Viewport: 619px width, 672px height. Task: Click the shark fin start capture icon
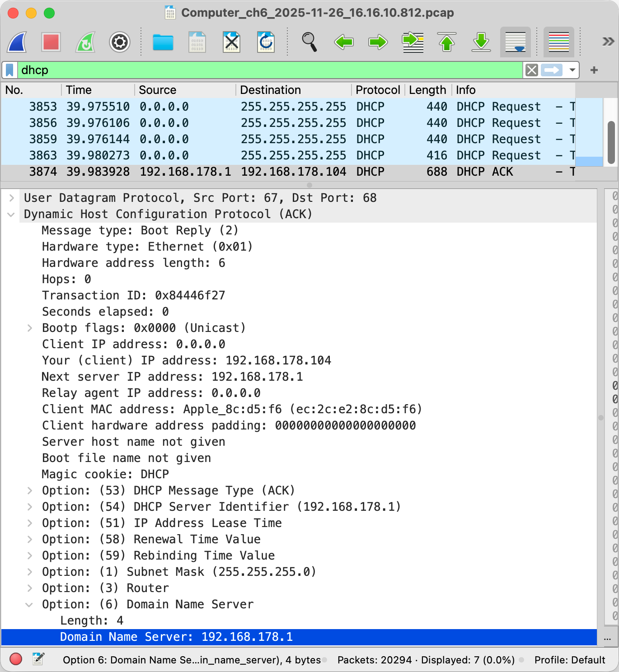coord(17,42)
